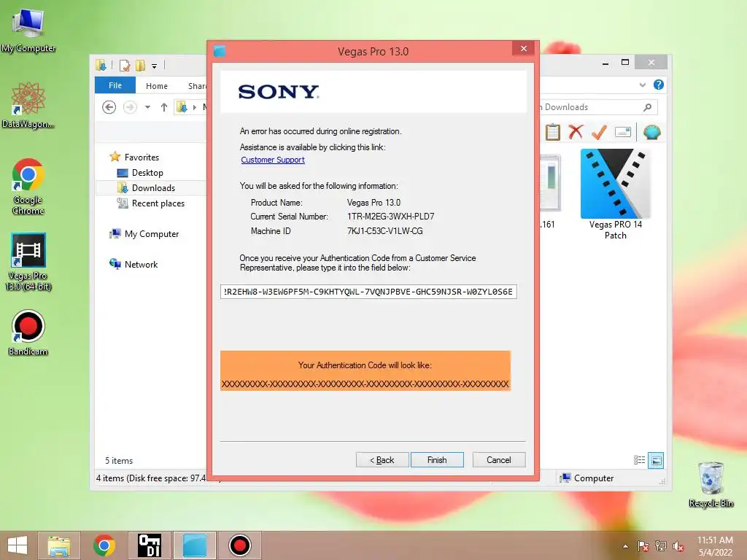Open the Recycle Bin
The width and height of the screenshot is (747, 560).
(x=711, y=485)
